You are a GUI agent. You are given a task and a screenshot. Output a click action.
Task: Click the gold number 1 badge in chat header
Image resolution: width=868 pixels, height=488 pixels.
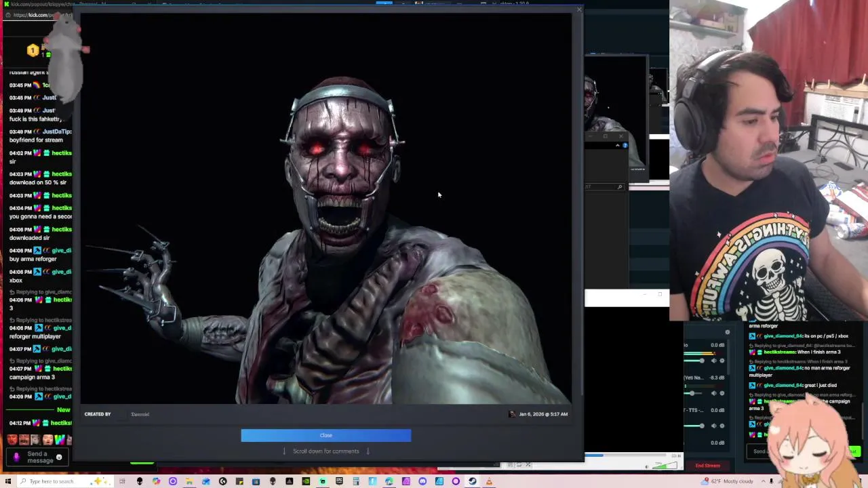point(33,50)
